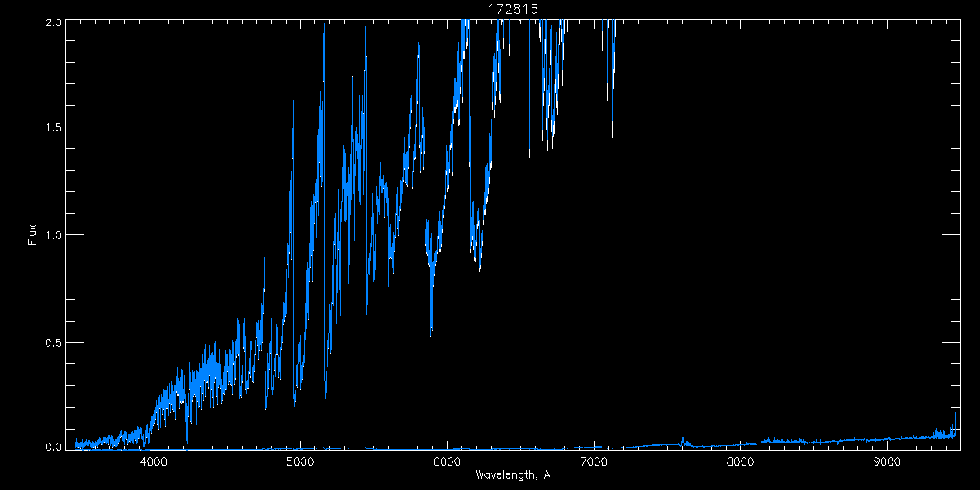Click the spectrum peak near 5150 Angstrom
The image size is (980, 490).
click(x=323, y=33)
